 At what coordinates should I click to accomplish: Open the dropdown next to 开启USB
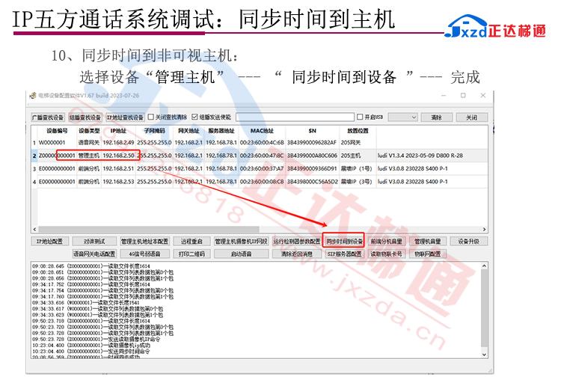click(412, 117)
